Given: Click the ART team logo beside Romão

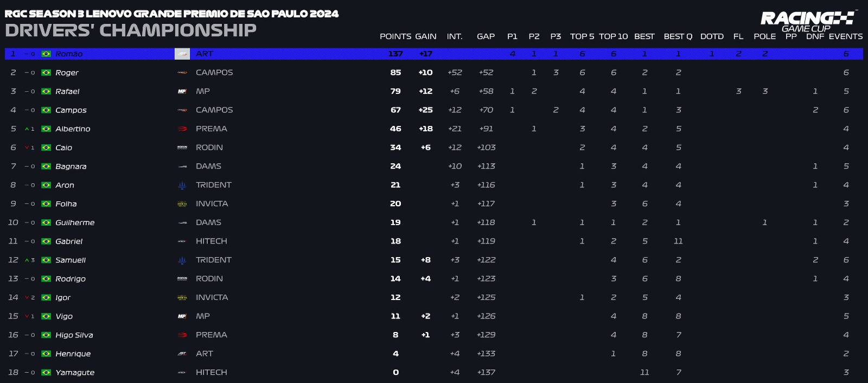Looking at the screenshot, I should point(182,54).
